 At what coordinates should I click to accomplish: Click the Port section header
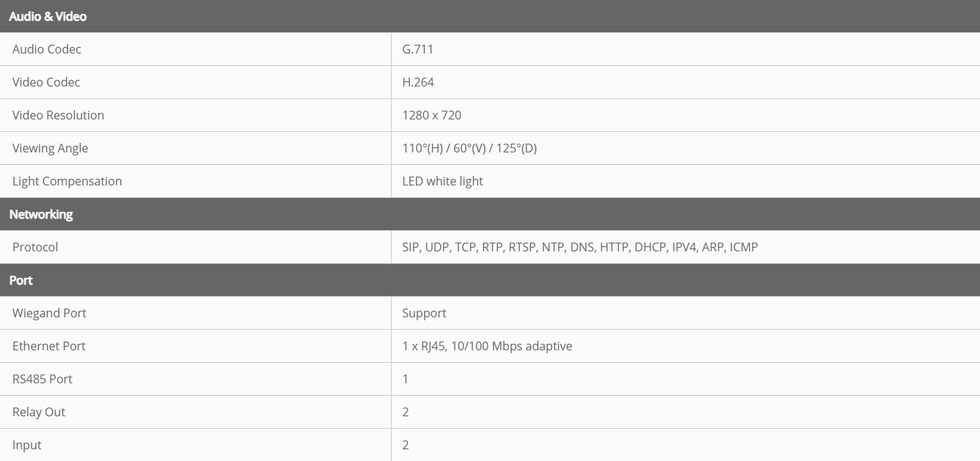pos(21,280)
